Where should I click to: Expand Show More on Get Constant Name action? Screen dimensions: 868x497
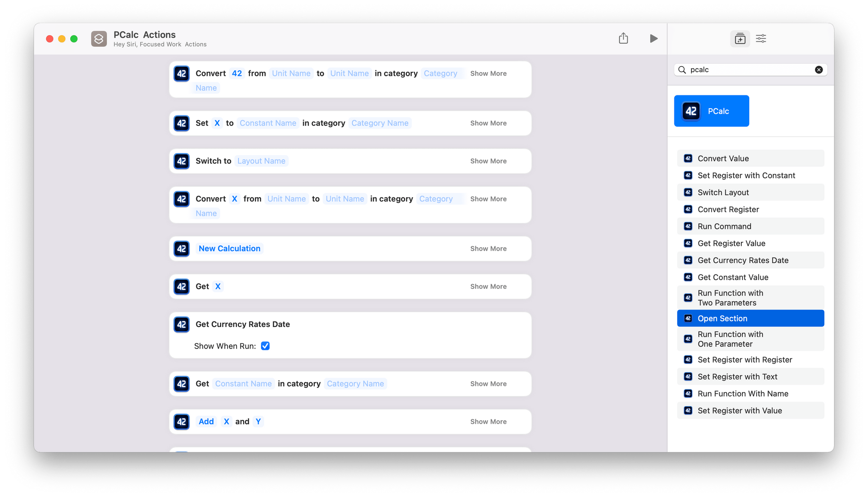click(488, 384)
